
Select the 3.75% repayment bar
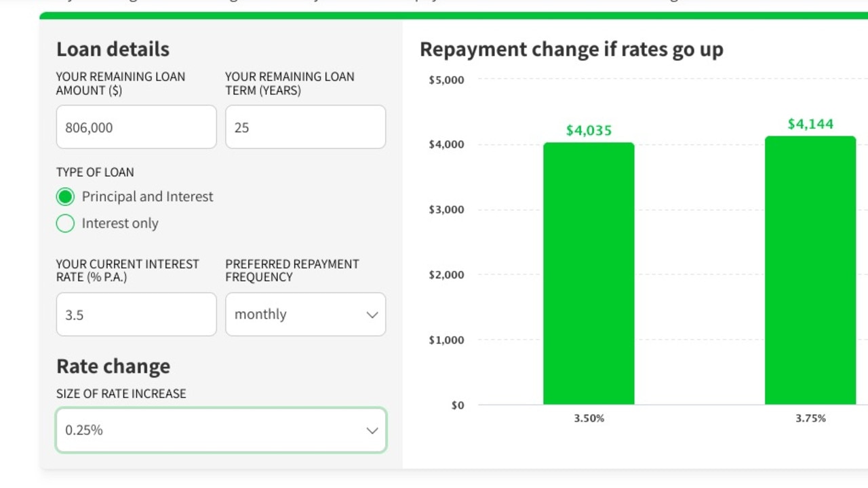810,270
